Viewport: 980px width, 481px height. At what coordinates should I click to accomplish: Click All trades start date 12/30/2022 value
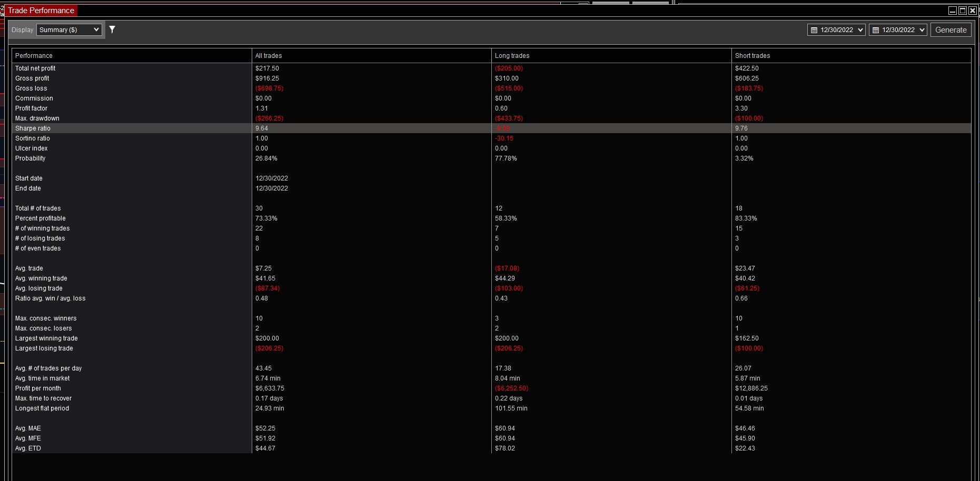pos(272,178)
